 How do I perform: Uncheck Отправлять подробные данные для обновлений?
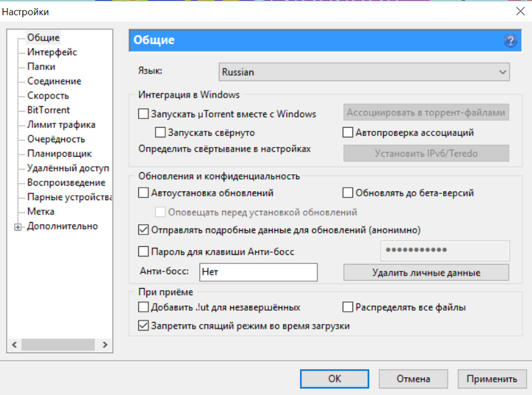click(x=144, y=229)
